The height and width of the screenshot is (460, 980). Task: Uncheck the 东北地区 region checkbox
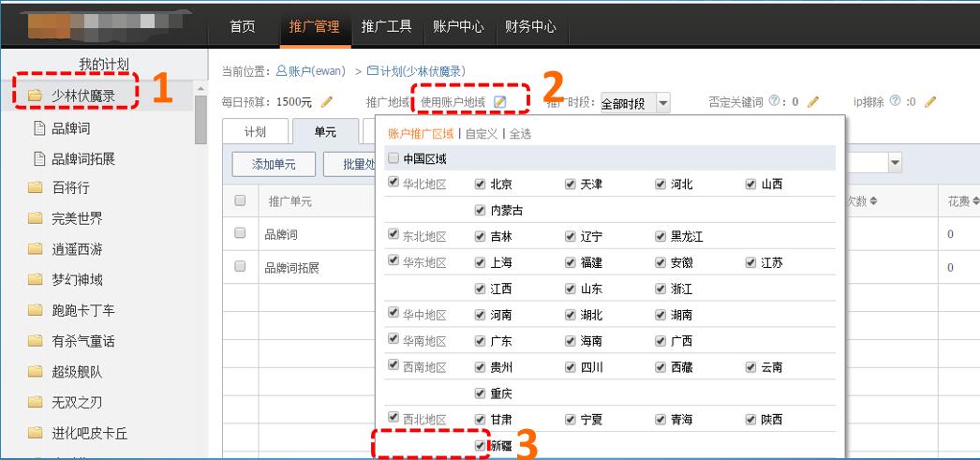coord(393,234)
